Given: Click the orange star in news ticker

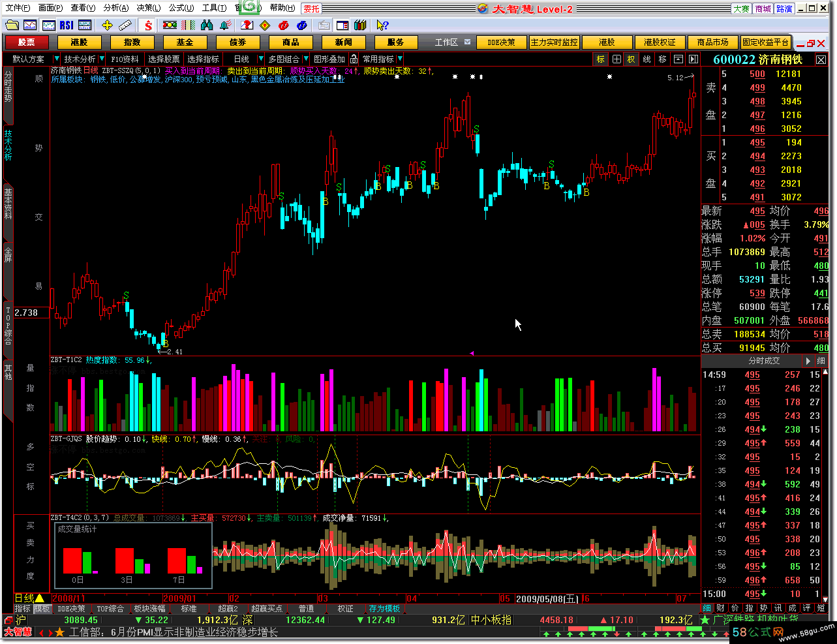Looking at the screenshot, I should (x=60, y=632).
